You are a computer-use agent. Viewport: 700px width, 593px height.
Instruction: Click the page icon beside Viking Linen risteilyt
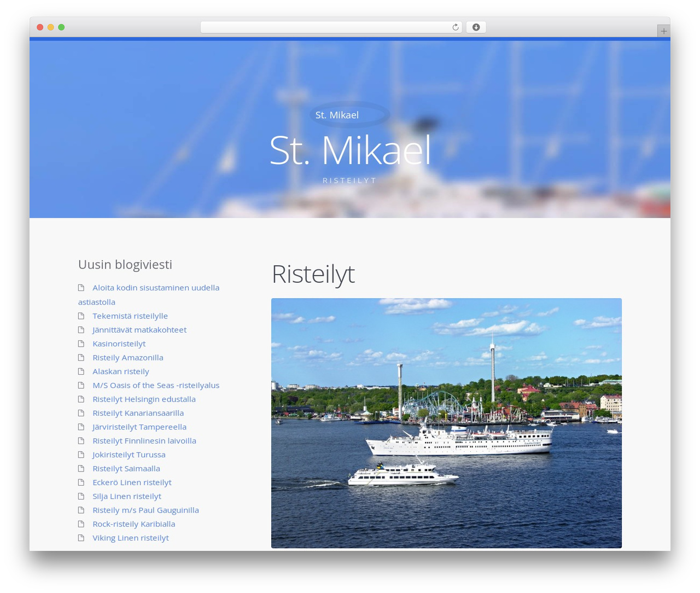click(81, 538)
